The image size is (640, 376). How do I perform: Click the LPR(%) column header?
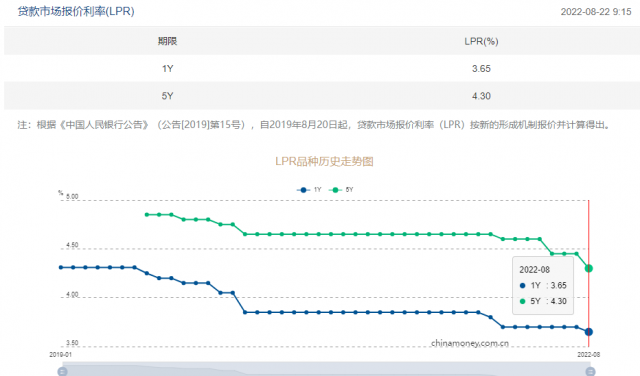[x=481, y=41]
